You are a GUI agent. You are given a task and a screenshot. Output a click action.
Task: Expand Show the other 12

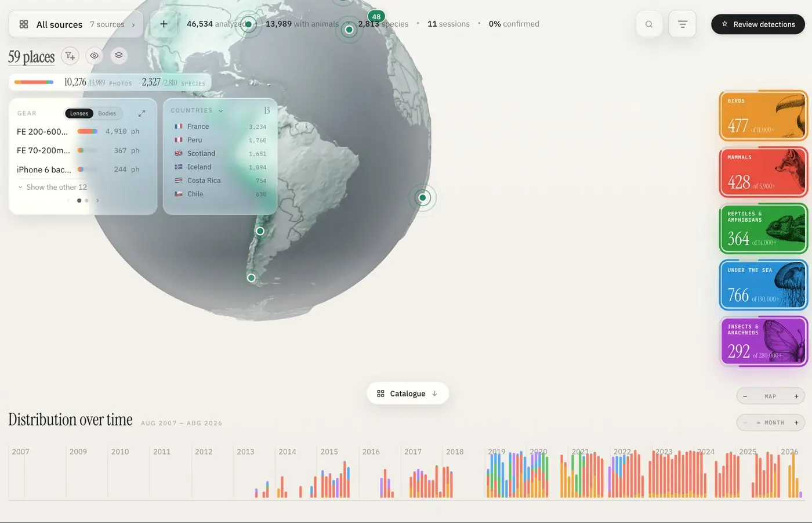52,187
